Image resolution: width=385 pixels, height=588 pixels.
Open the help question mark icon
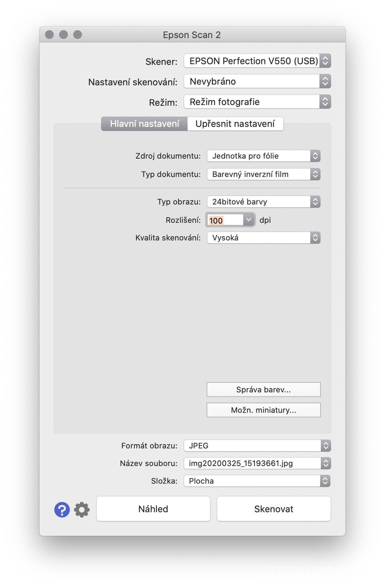(x=62, y=510)
